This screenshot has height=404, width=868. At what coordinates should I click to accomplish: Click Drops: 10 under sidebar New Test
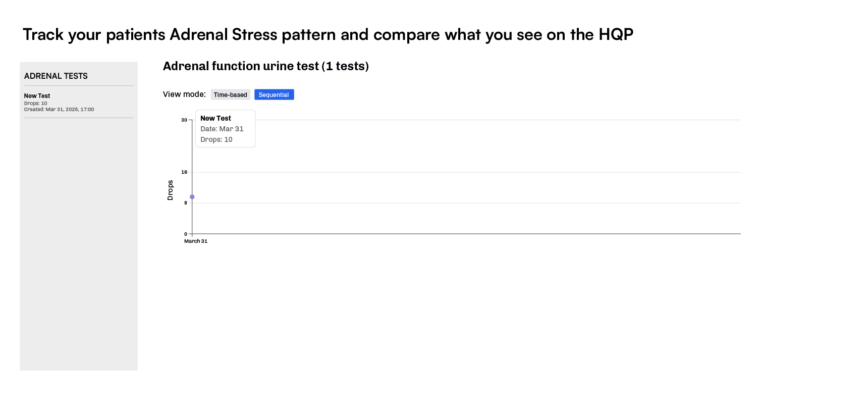[35, 104]
